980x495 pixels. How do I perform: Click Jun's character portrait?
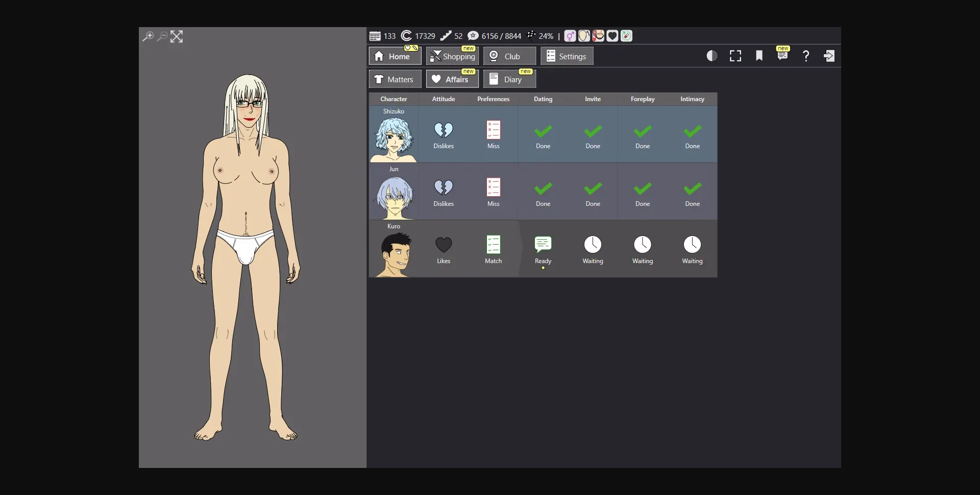394,196
